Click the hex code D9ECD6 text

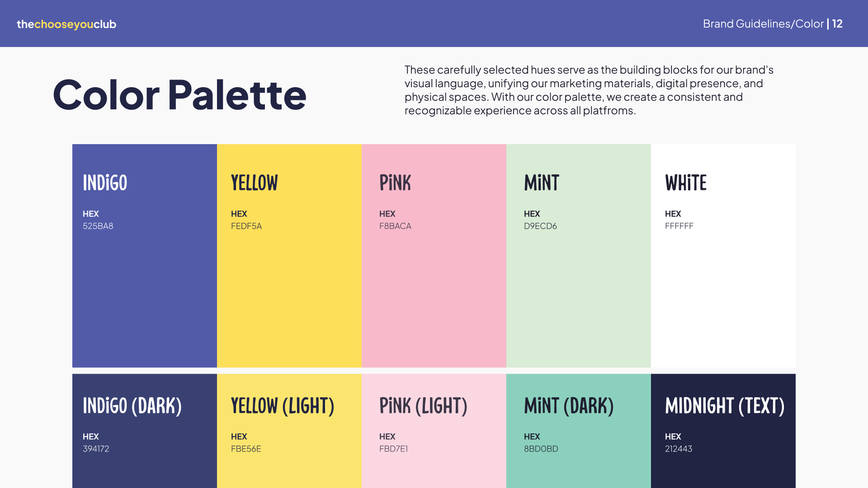coord(540,226)
